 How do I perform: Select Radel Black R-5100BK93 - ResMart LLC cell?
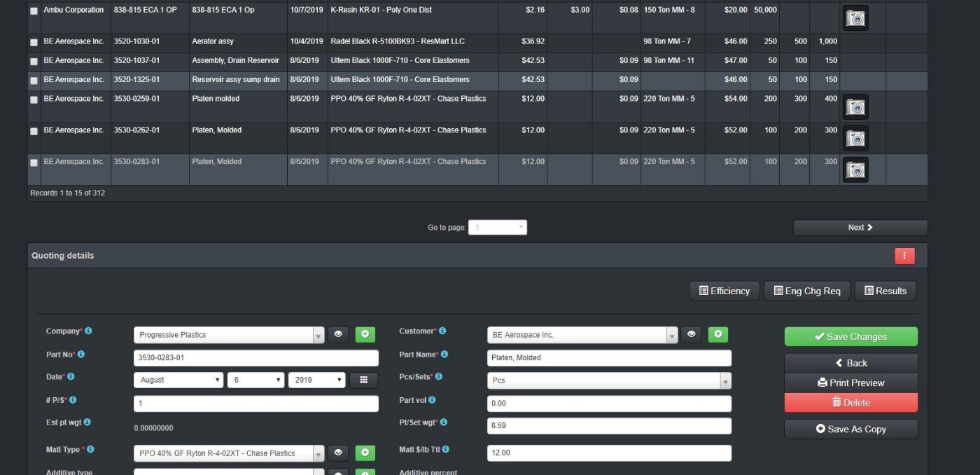[x=413, y=43]
